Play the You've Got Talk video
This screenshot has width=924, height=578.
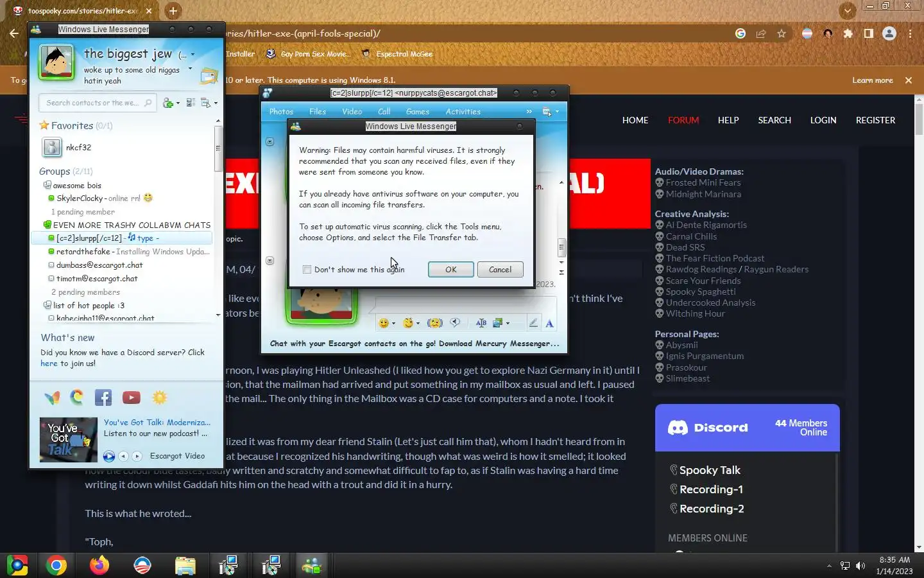109,456
